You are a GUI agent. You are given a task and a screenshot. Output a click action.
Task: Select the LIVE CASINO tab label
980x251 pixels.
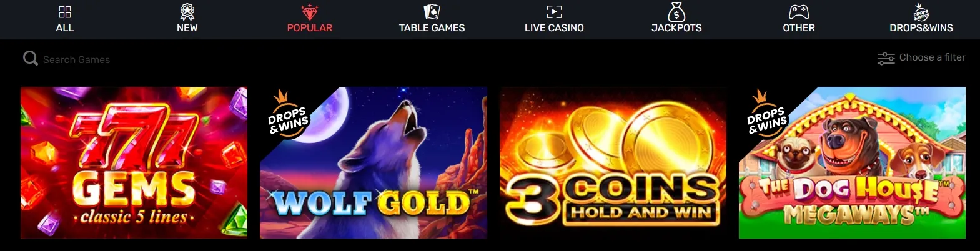click(x=554, y=28)
